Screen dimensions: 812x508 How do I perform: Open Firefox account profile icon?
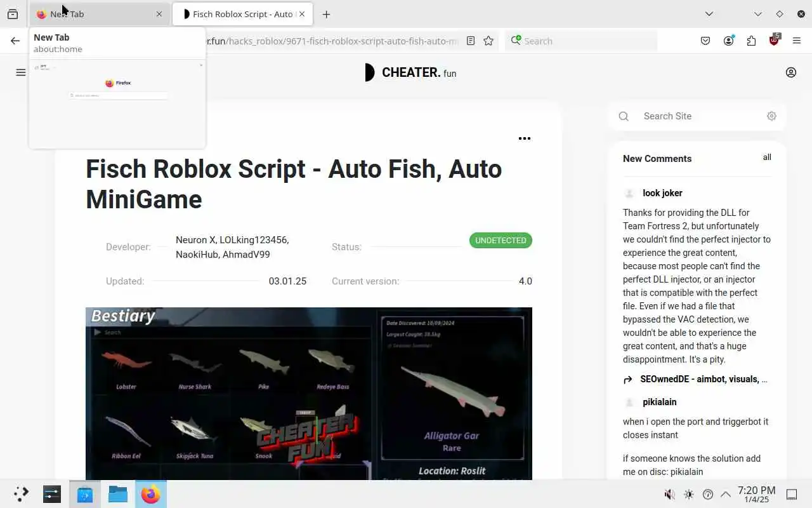pos(728,41)
